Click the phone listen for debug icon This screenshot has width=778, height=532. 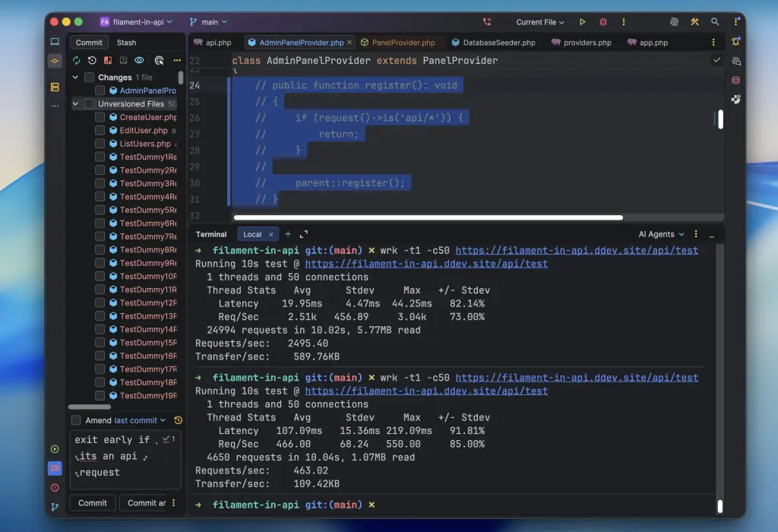[487, 22]
